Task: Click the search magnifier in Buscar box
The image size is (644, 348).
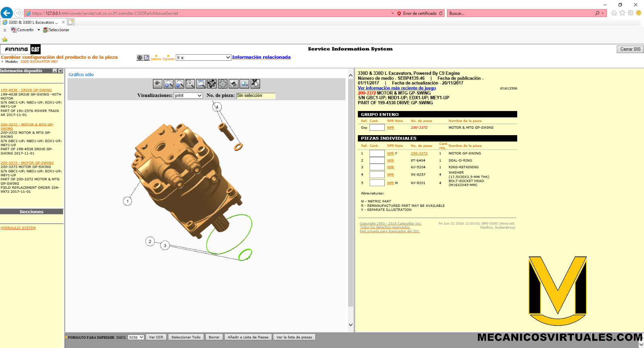Action: (597, 13)
